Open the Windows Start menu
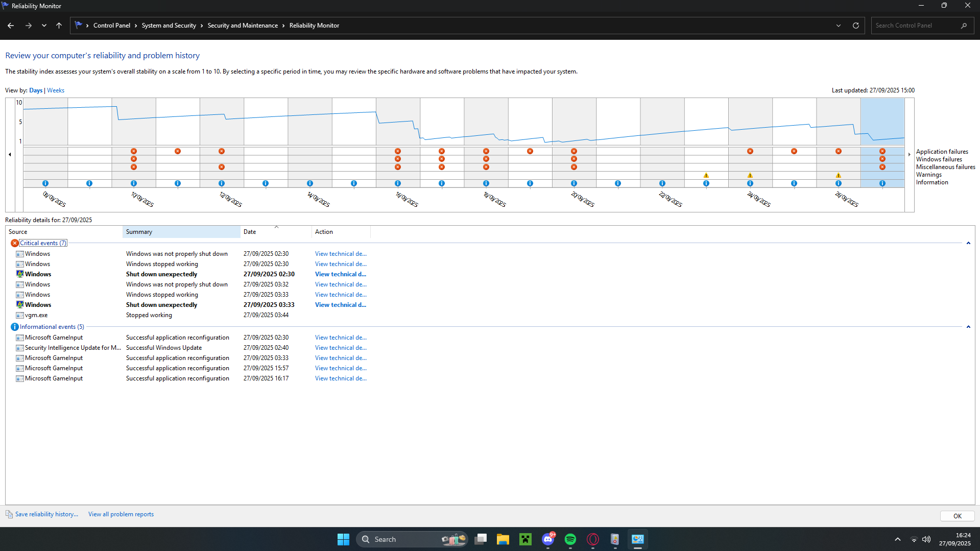The width and height of the screenshot is (980, 551). [x=343, y=539]
